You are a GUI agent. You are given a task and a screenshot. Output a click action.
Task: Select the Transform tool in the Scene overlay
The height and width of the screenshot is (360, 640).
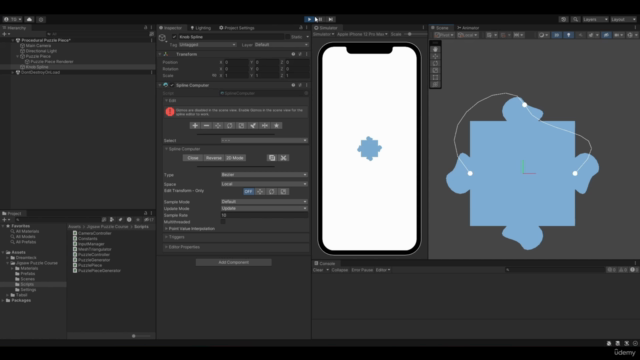point(436,84)
